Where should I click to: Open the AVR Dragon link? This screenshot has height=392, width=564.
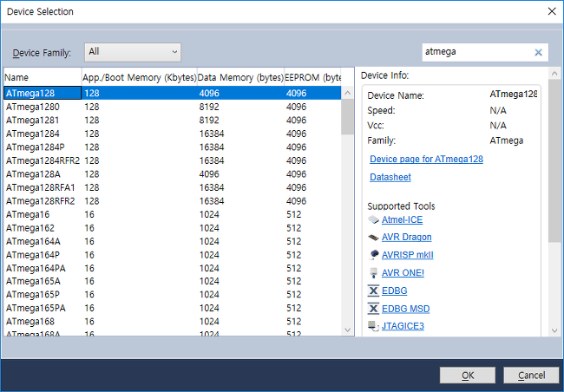tap(406, 238)
